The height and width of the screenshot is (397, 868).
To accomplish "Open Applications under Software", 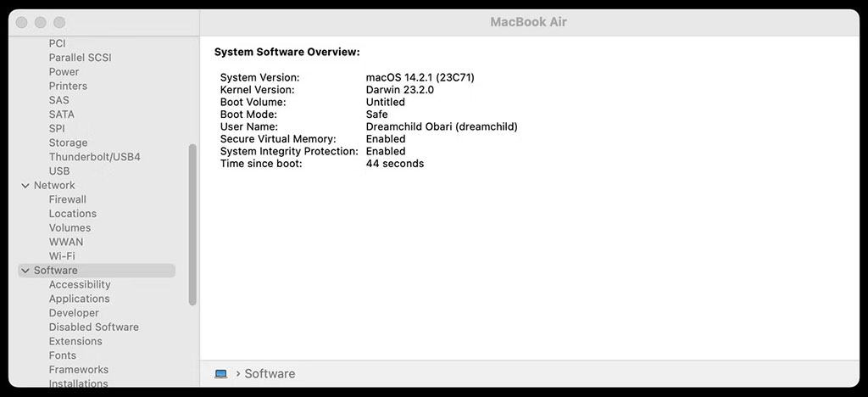I will coord(80,299).
